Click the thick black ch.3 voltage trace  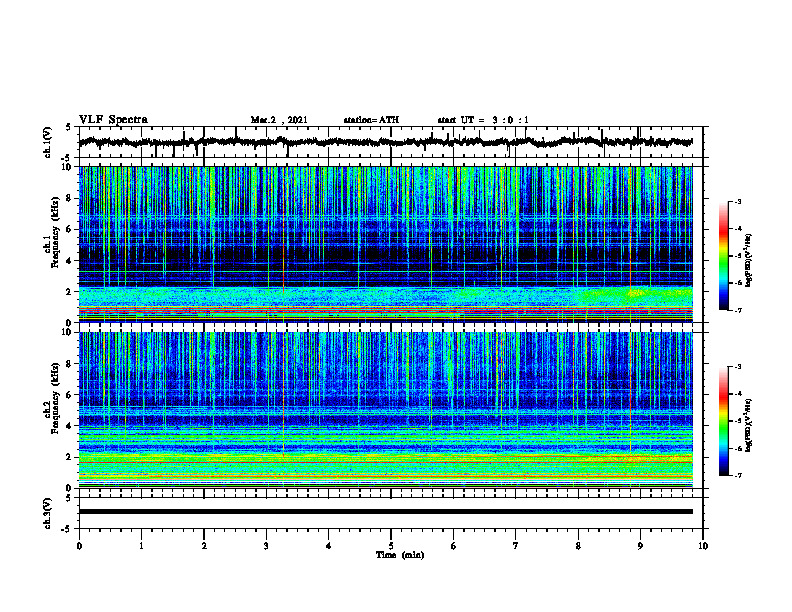coord(385,512)
